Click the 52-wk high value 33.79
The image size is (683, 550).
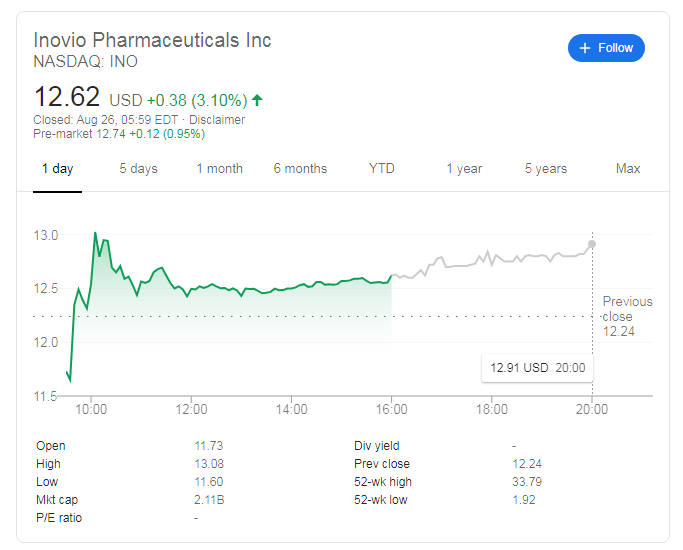[527, 482]
